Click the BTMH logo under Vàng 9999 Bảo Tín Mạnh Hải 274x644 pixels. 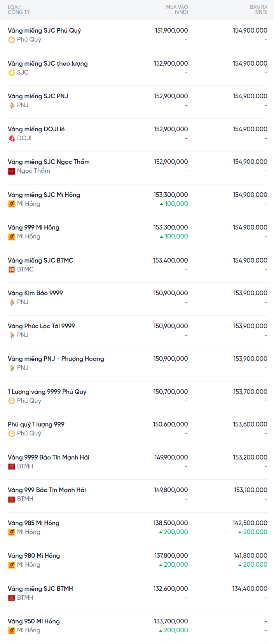pyautogui.click(x=12, y=466)
